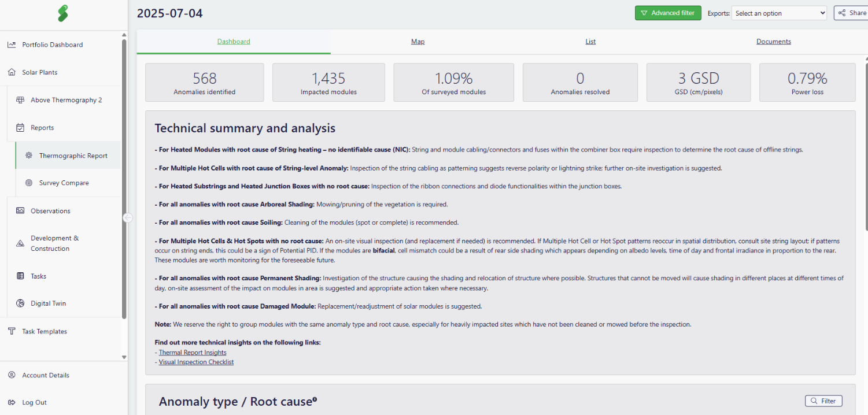
Task: Click the Solar Plants home icon
Action: tap(12, 72)
